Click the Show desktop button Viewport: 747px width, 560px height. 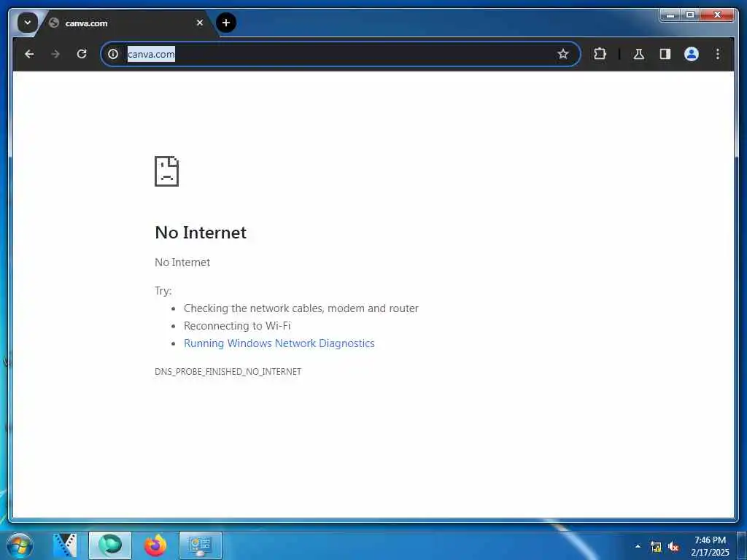tap(742, 545)
